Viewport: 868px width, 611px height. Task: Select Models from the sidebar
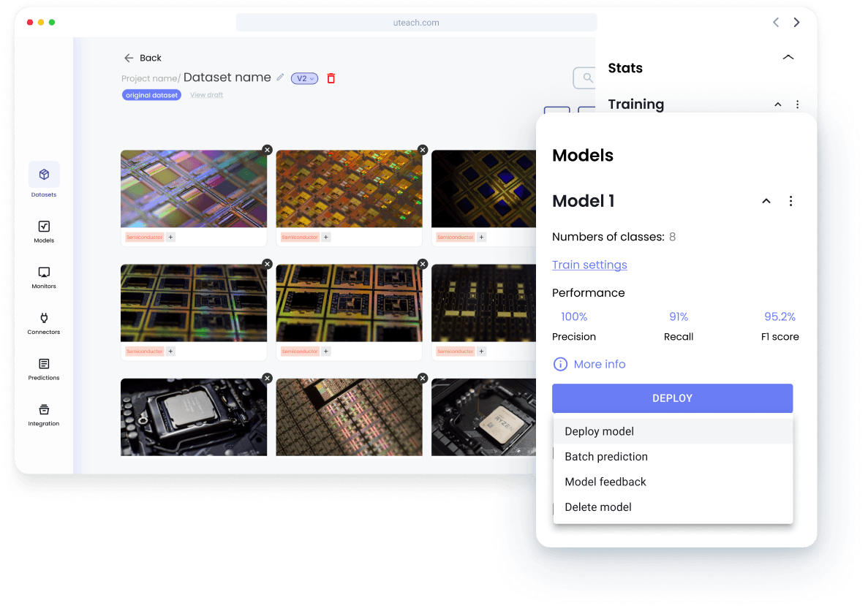[x=43, y=229]
